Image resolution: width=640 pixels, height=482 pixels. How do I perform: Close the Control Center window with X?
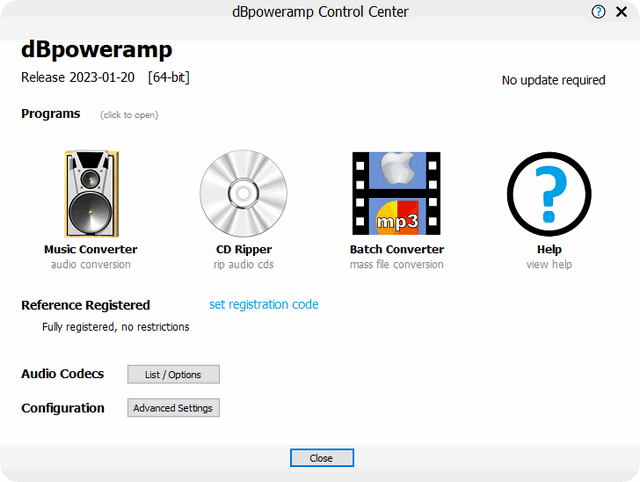[x=621, y=12]
